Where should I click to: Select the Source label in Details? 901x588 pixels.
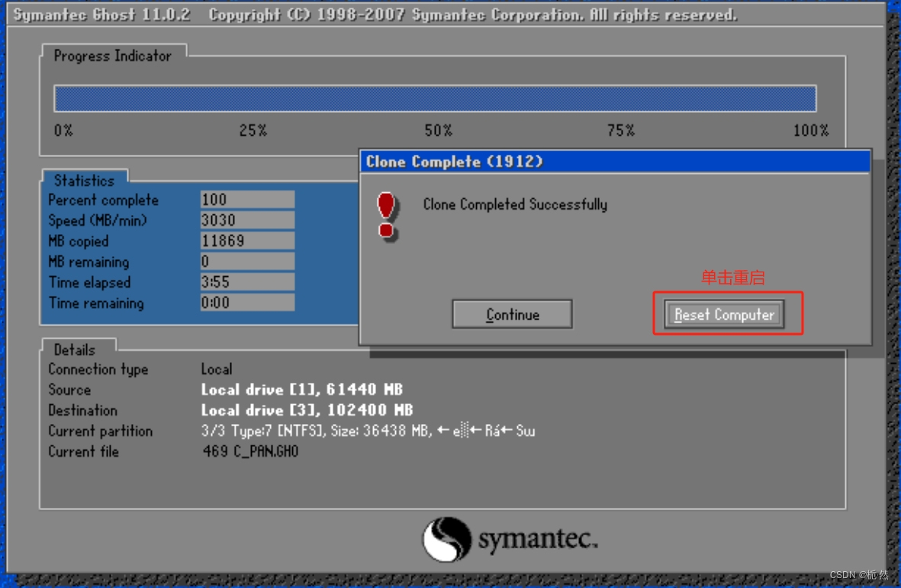[69, 390]
